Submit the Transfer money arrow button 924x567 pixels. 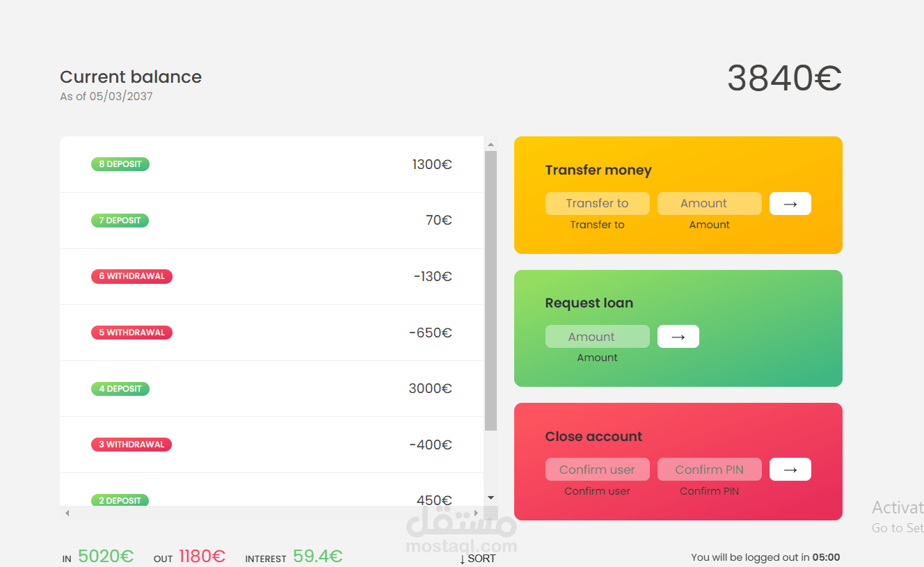pyautogui.click(x=790, y=204)
